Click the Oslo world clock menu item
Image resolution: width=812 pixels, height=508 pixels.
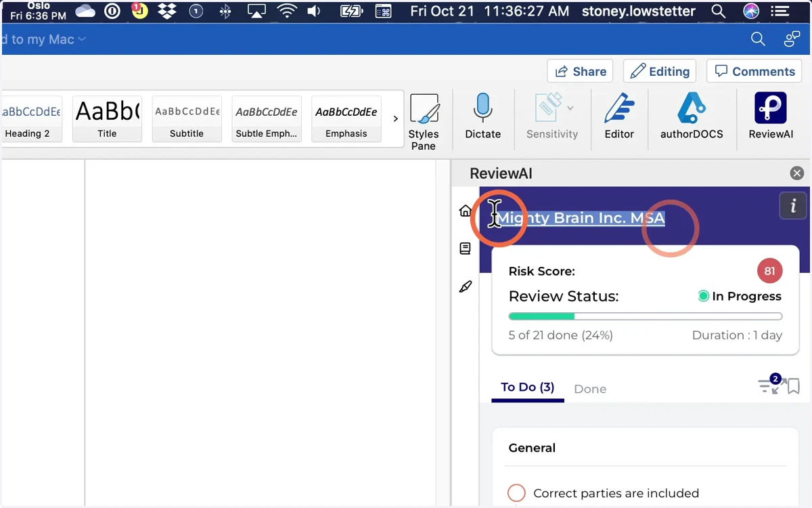(x=39, y=11)
